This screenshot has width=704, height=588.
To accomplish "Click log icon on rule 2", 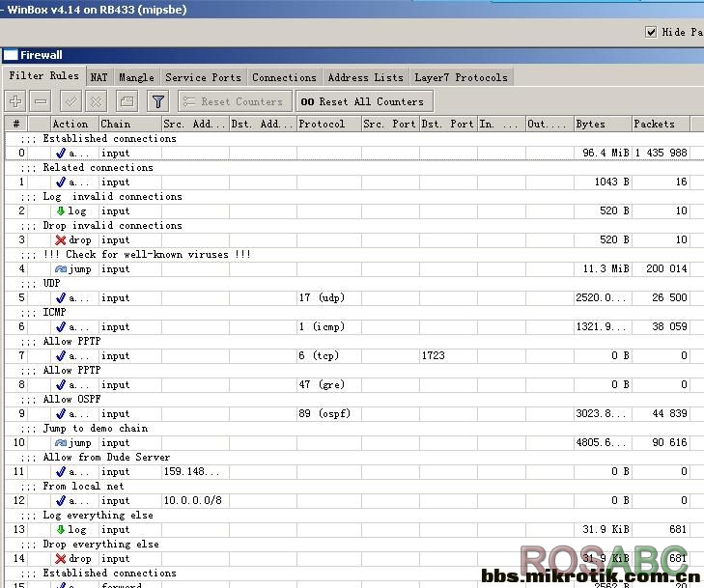I will [x=61, y=210].
